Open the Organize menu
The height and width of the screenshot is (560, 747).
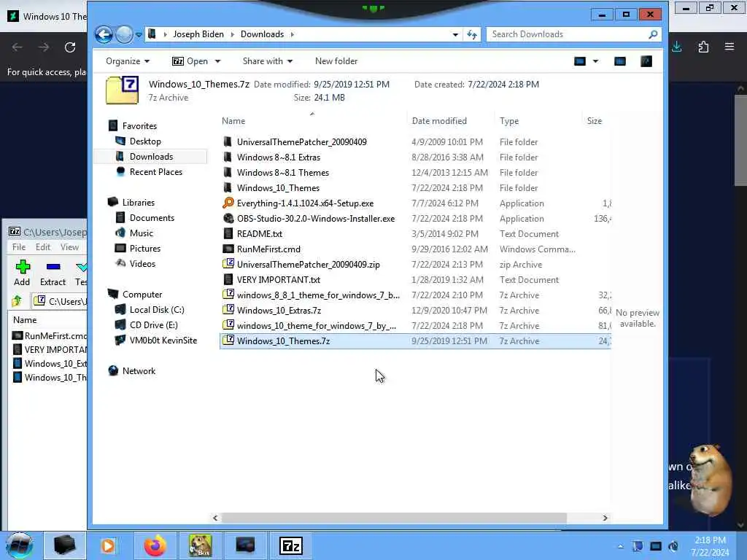pyautogui.click(x=127, y=61)
